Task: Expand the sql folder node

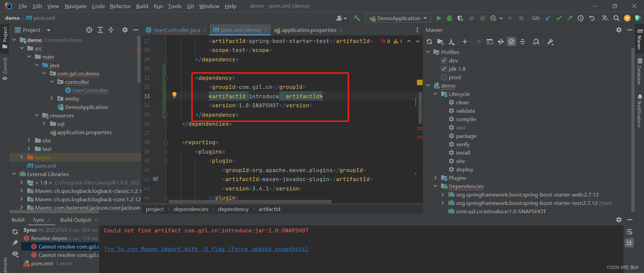Action: click(x=44, y=124)
